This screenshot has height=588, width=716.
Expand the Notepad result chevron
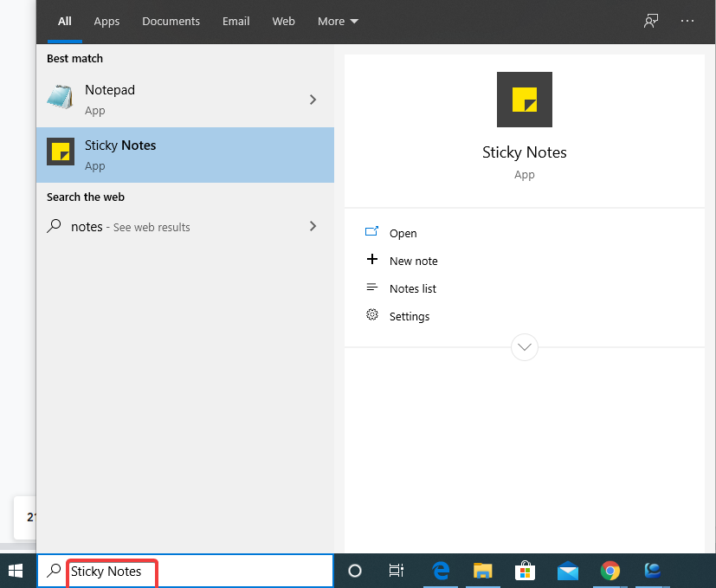coord(313,100)
